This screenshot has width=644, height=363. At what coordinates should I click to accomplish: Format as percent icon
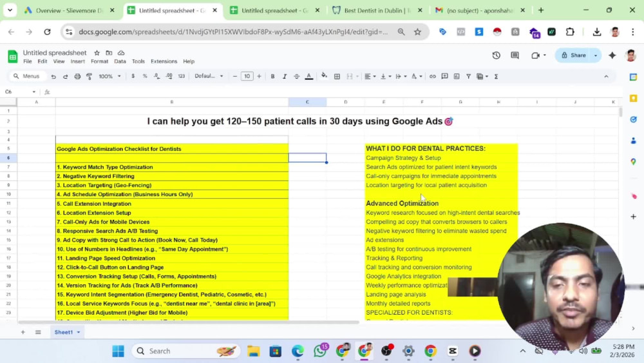[145, 76]
